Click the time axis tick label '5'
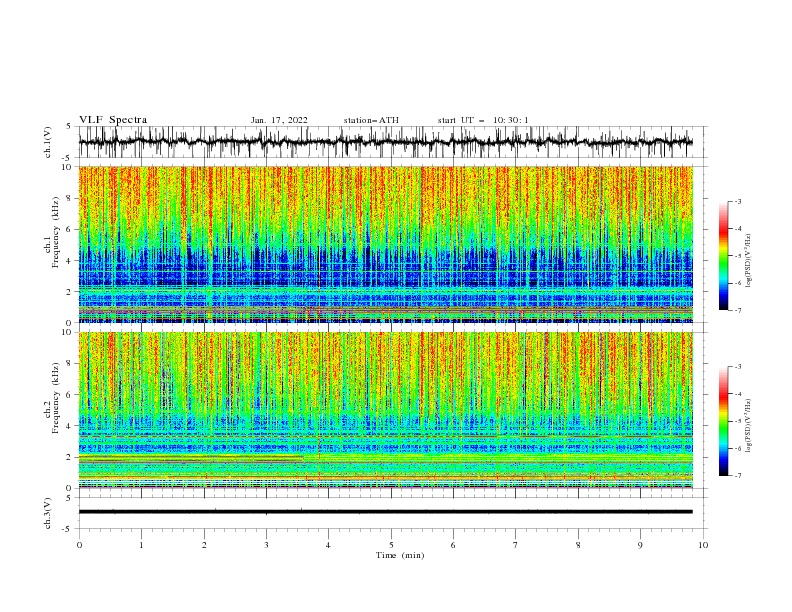The width and height of the screenshot is (792, 612). click(x=391, y=545)
